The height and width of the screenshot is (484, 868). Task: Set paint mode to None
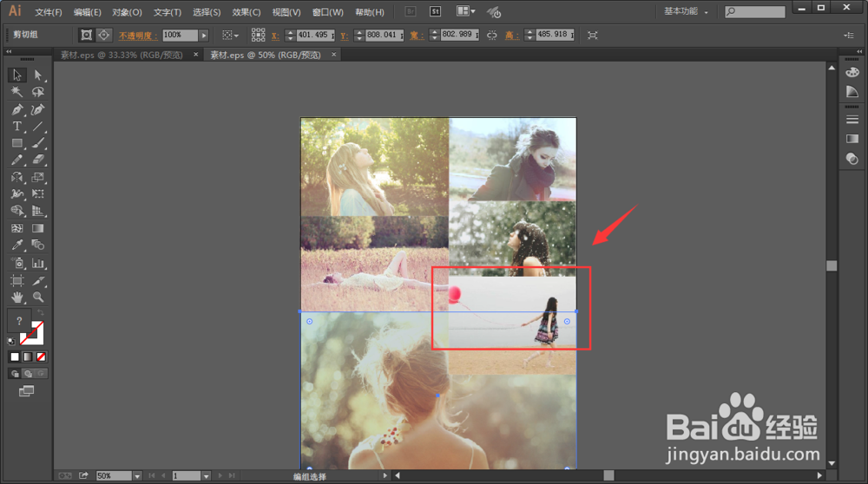pos(41,356)
